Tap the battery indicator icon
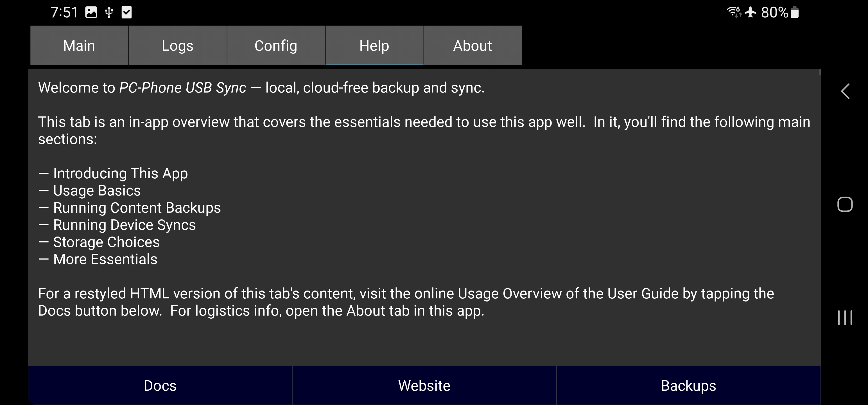The width and height of the screenshot is (868, 405). coord(795,12)
